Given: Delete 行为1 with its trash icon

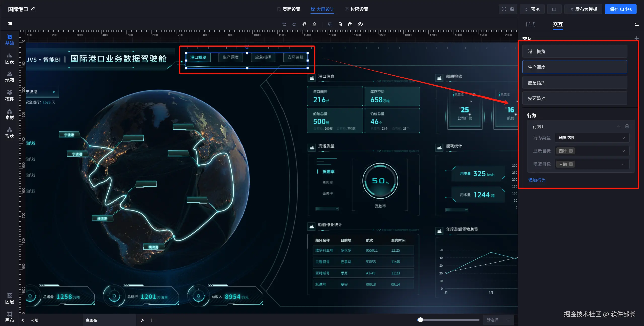Looking at the screenshot, I should click(x=627, y=126).
